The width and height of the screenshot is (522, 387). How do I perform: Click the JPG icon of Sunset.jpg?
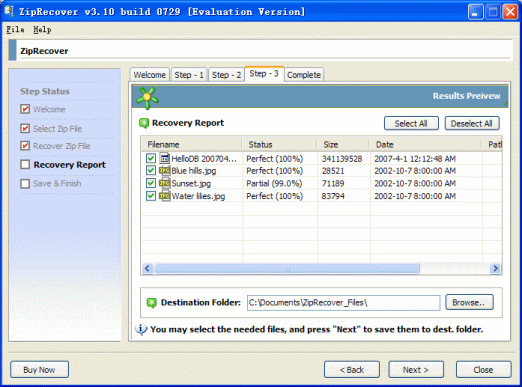[165, 183]
